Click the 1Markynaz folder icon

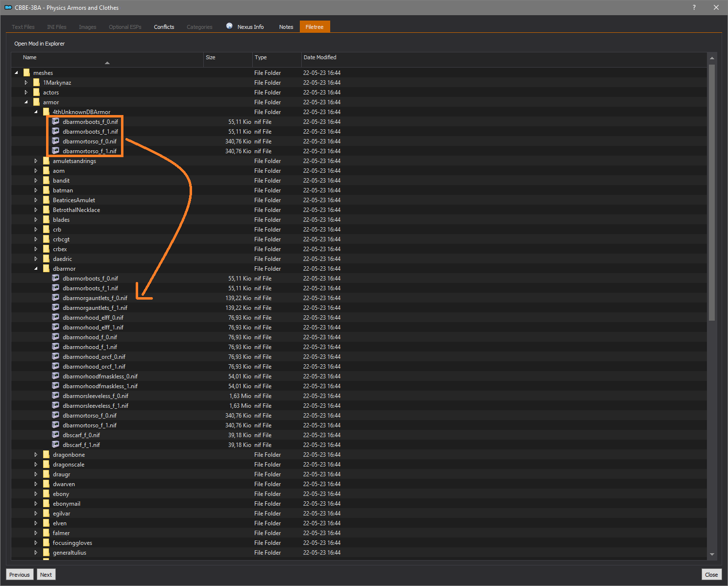click(x=36, y=82)
